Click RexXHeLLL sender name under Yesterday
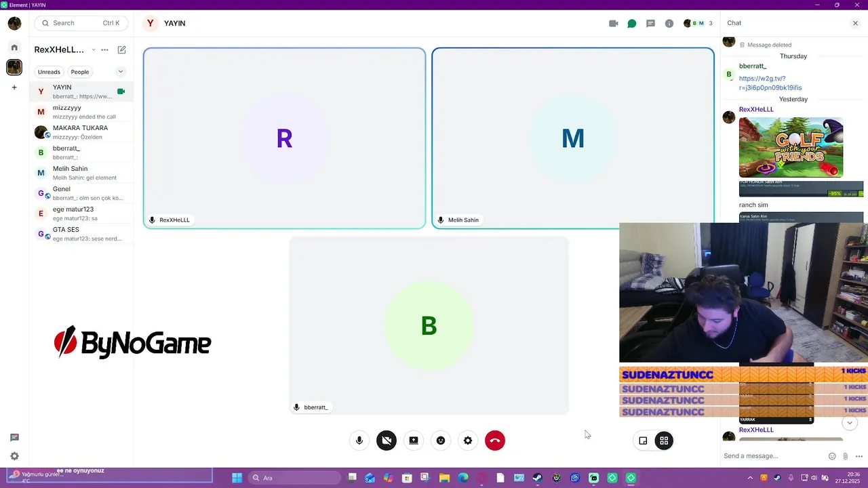Screen dimensions: 868x488 [x=756, y=109]
